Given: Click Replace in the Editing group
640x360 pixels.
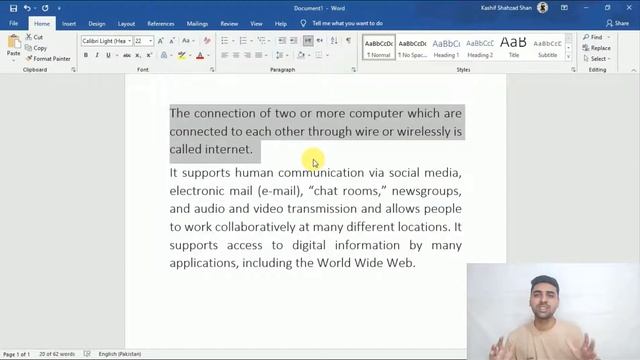Looking at the screenshot, I should [x=597, y=48].
